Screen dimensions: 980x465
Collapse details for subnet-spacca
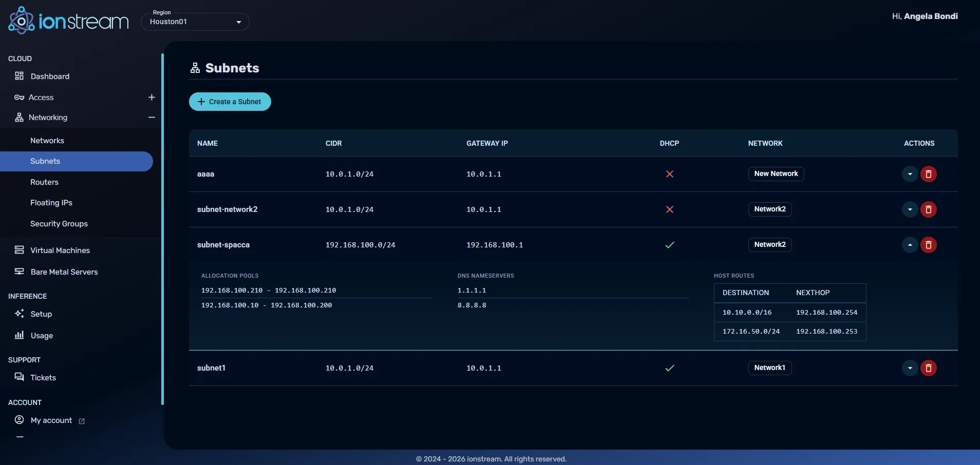pos(910,245)
